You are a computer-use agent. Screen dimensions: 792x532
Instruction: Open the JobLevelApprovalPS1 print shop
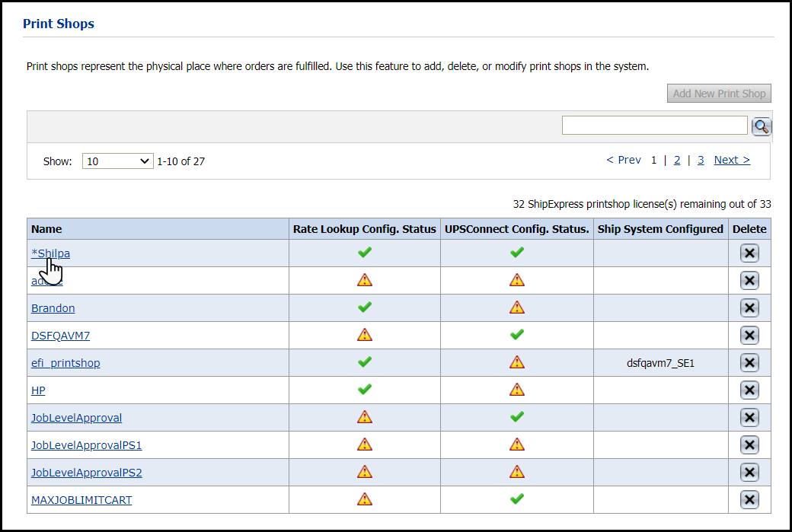[86, 445]
